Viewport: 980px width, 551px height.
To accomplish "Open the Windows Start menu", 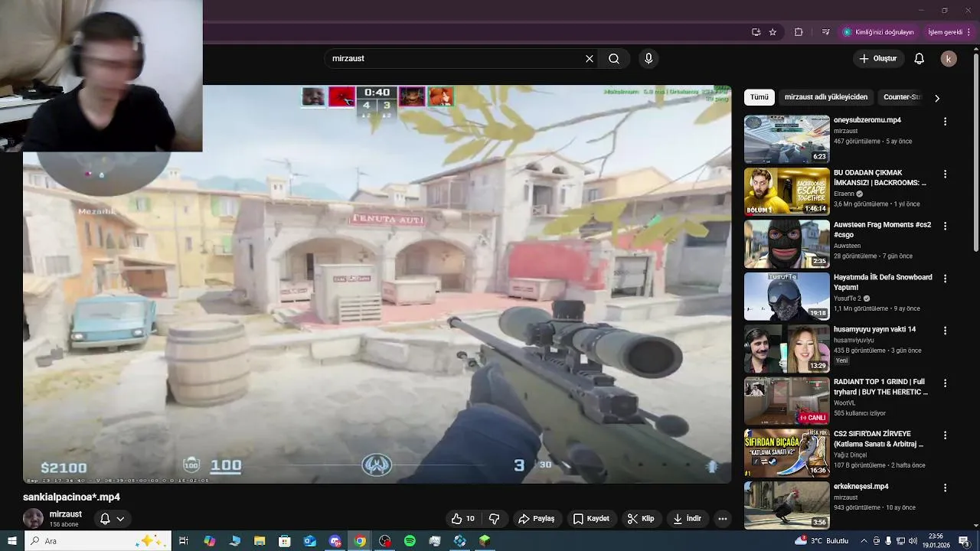I will point(11,541).
